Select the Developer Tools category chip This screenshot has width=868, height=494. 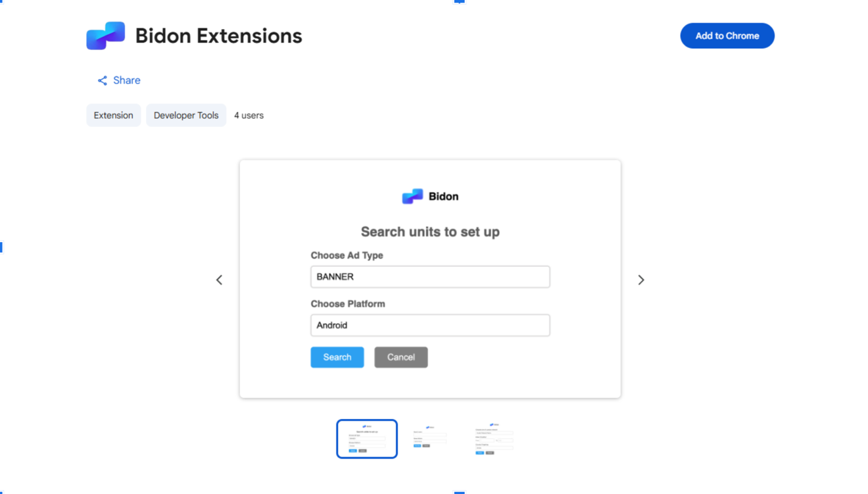[x=186, y=115]
